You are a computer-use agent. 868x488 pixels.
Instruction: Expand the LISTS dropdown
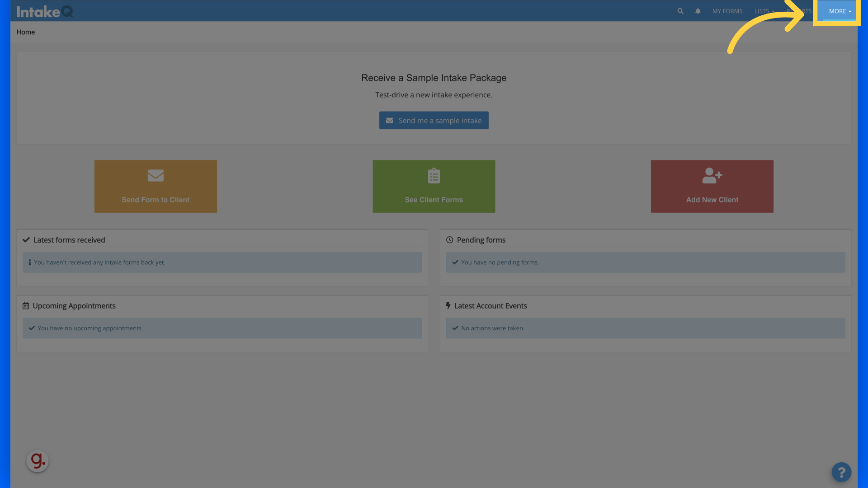(764, 11)
